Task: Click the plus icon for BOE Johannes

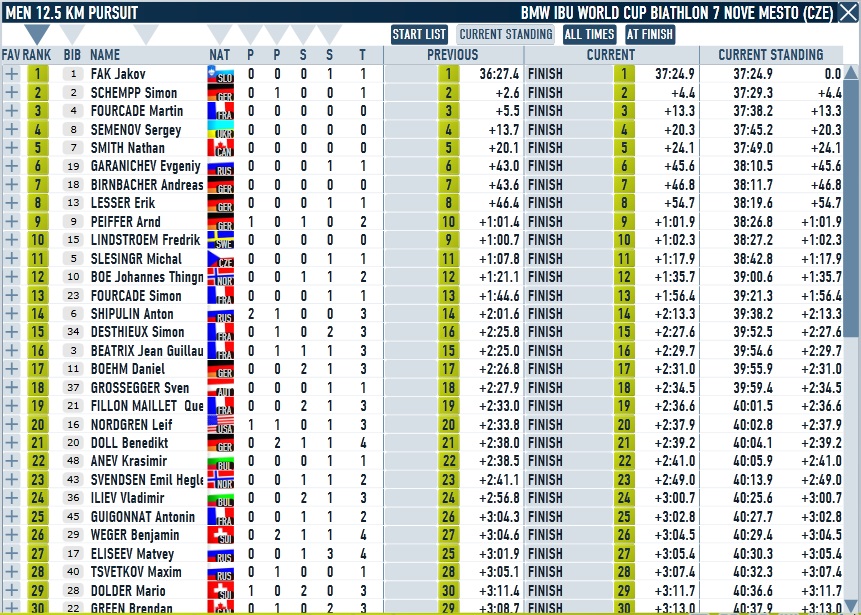Action: pos(12,277)
